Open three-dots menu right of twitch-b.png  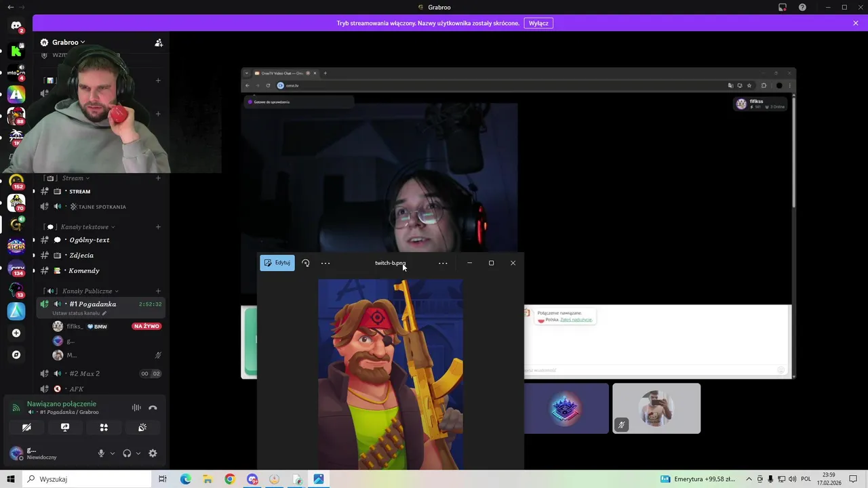(443, 263)
